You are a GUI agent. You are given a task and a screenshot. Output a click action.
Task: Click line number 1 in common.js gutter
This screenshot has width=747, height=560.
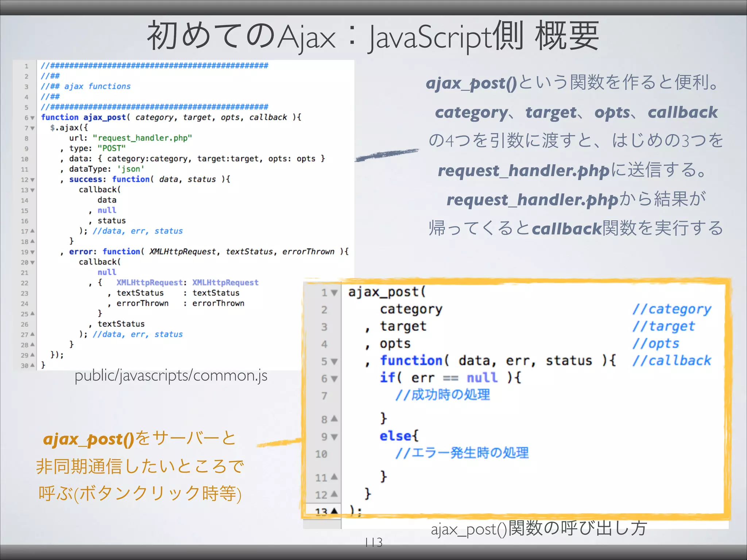(26, 66)
